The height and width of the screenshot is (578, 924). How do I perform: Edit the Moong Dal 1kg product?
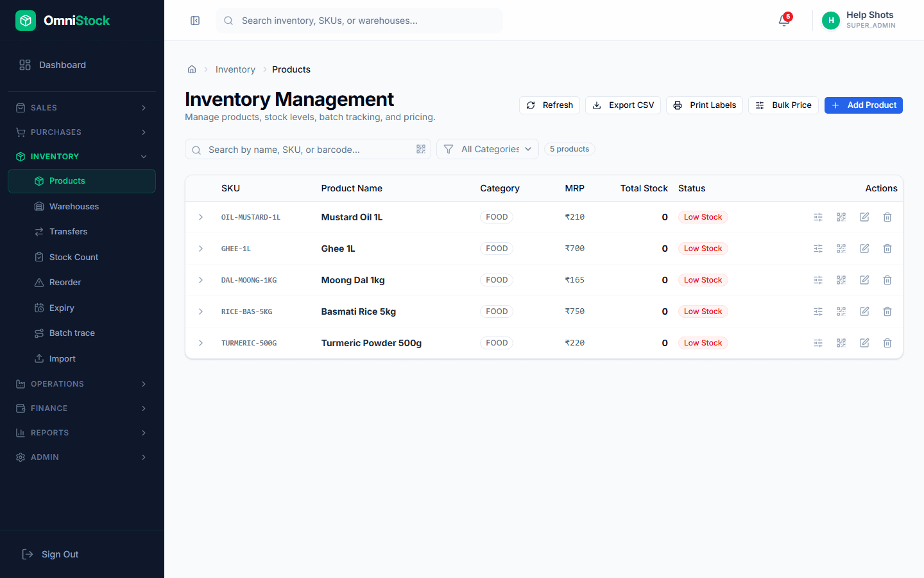[864, 280]
